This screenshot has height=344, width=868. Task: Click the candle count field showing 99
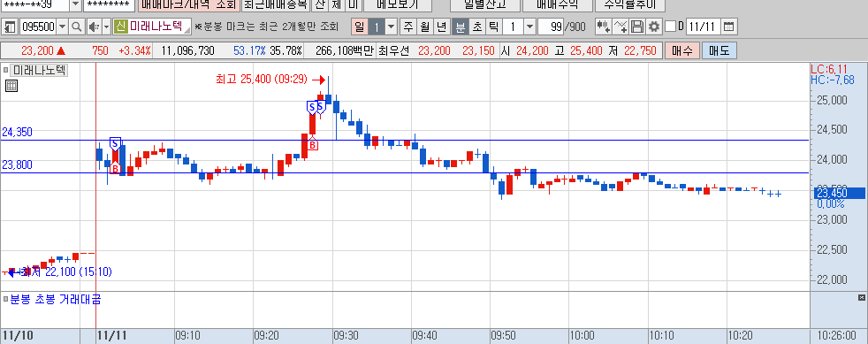551,27
